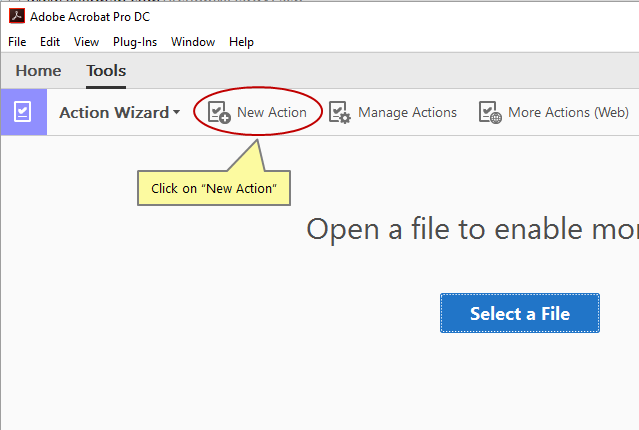Click the More Actions (Web) text label

click(568, 112)
